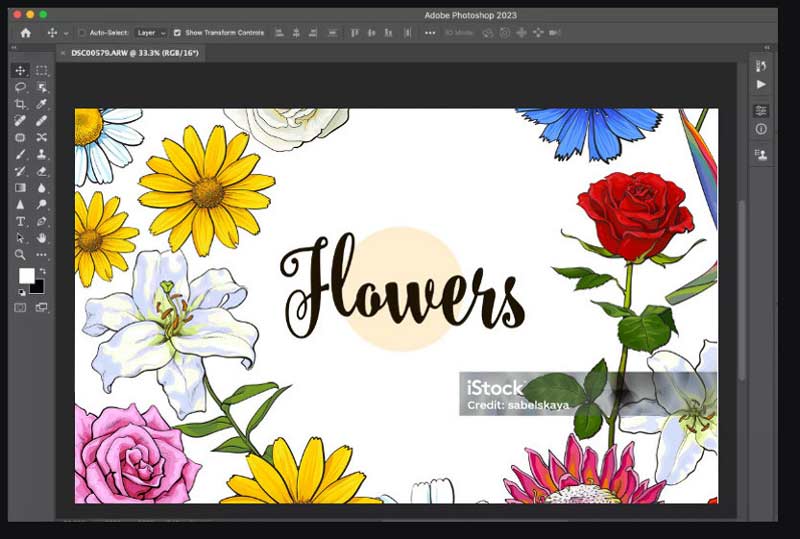800x539 pixels.
Task: Open the Actions panel play icon
Action: (x=761, y=84)
